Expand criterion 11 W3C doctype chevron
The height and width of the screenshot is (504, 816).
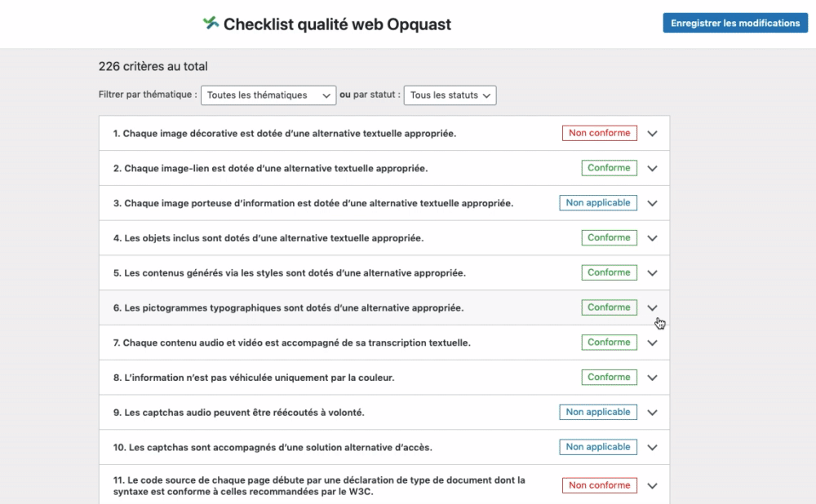[x=652, y=486]
